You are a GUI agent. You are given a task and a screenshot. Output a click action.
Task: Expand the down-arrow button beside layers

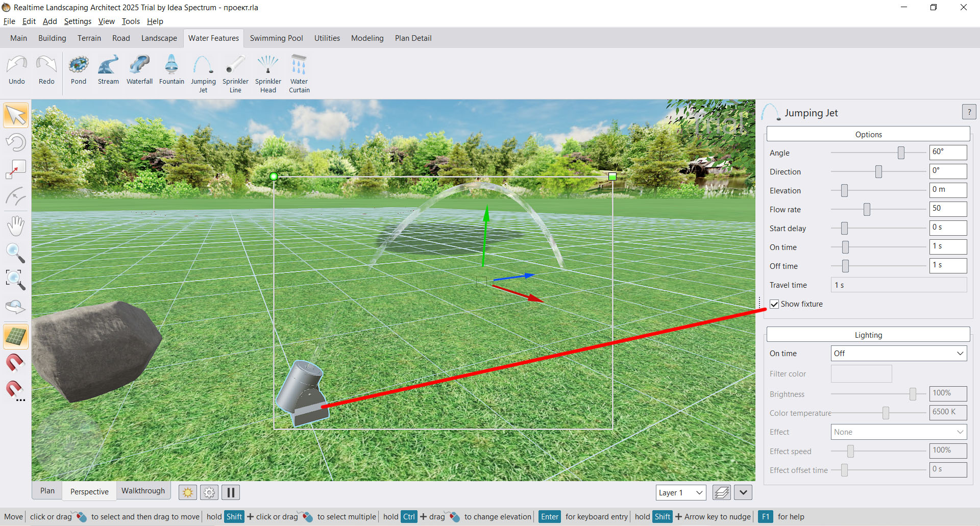[x=743, y=492]
